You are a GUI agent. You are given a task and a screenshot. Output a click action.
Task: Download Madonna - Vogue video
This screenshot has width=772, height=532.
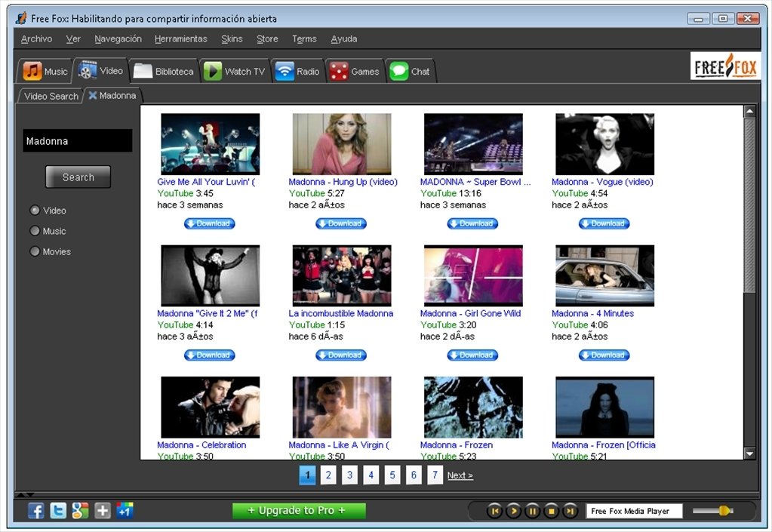click(604, 223)
